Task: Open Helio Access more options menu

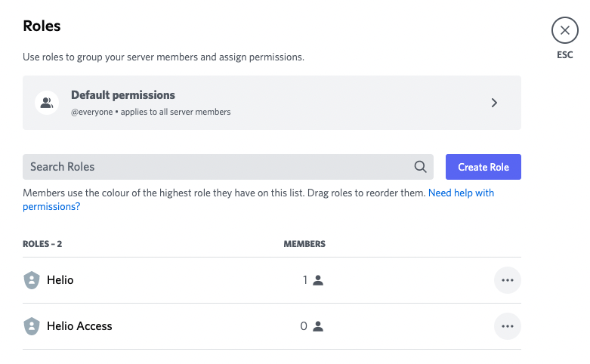Action: (x=507, y=326)
